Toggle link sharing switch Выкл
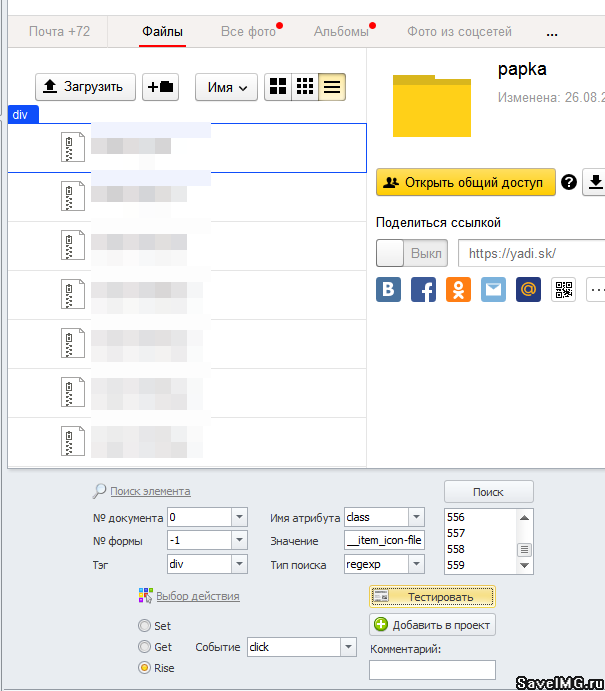The height and width of the screenshot is (691, 605). (410, 253)
